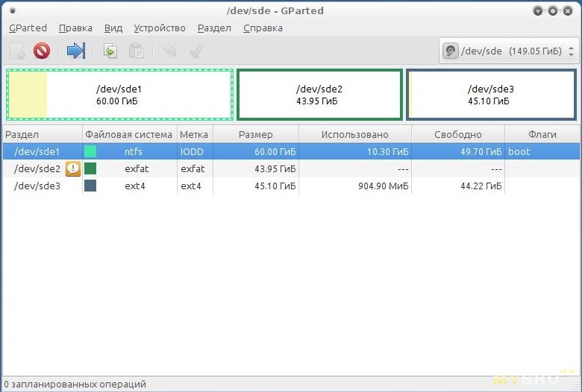Screen dimensions: 582x392
Task: Click the Copy partition toolbar icon
Action: [110, 51]
